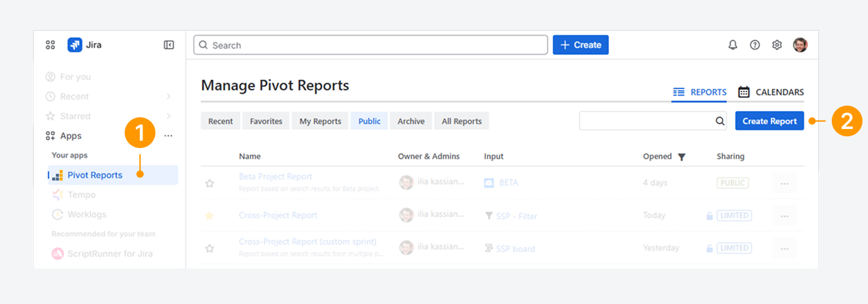Click the LIMITED badge for SSP board row

734,248
